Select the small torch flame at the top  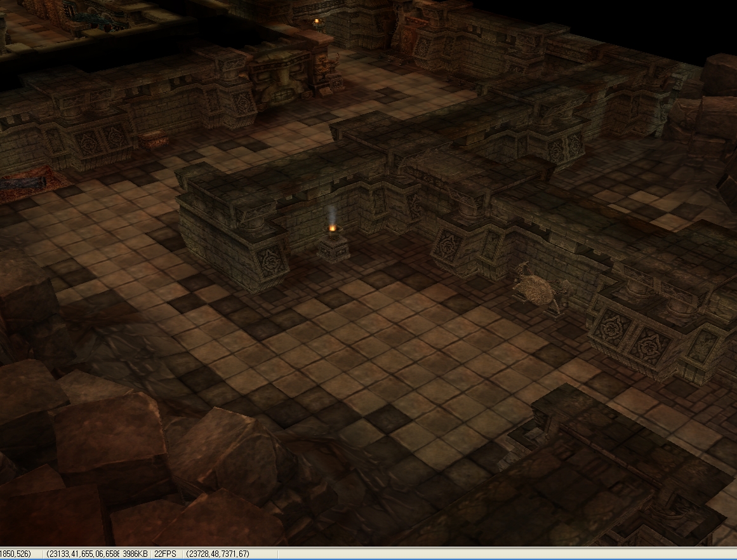tap(317, 22)
